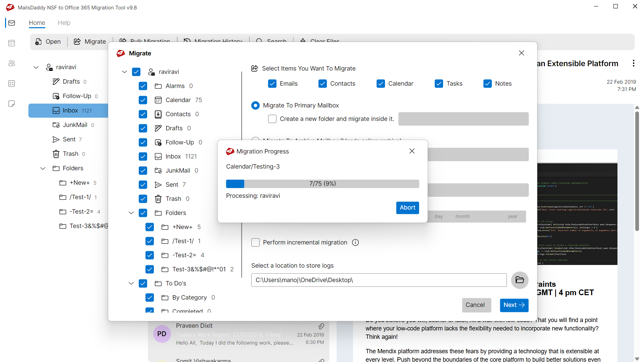Close the Migrate dialog

click(521, 53)
